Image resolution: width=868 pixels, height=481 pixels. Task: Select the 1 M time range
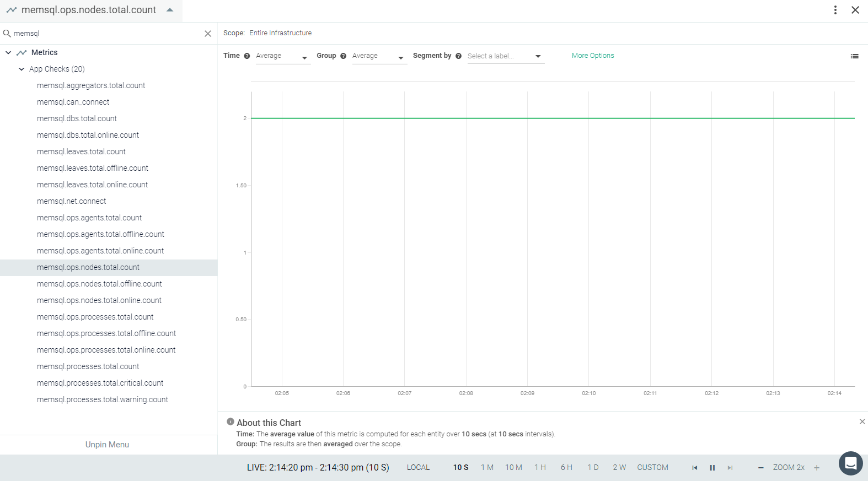(487, 467)
